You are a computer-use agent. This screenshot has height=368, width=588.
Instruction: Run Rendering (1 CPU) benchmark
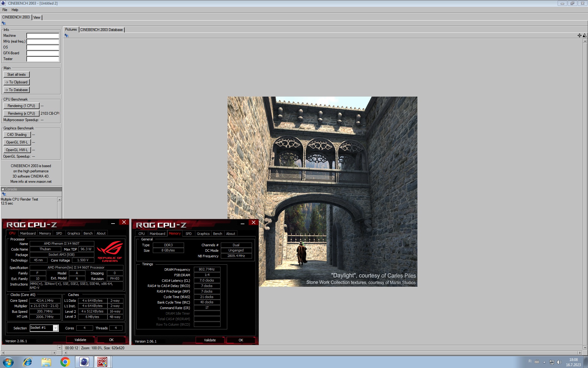tap(21, 106)
